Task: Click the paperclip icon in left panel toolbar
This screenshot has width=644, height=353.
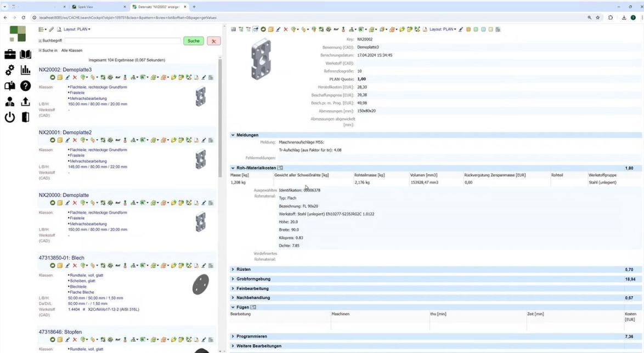Action: [52, 29]
